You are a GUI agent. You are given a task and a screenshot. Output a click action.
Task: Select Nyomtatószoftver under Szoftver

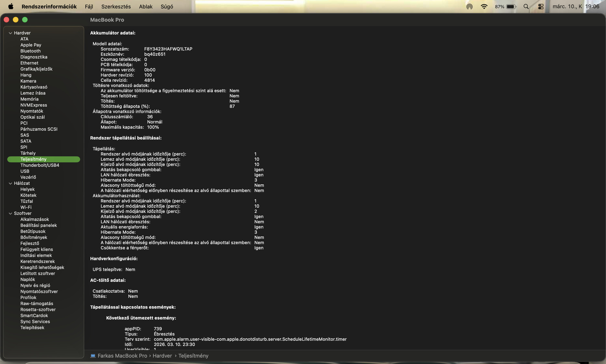coord(39,292)
